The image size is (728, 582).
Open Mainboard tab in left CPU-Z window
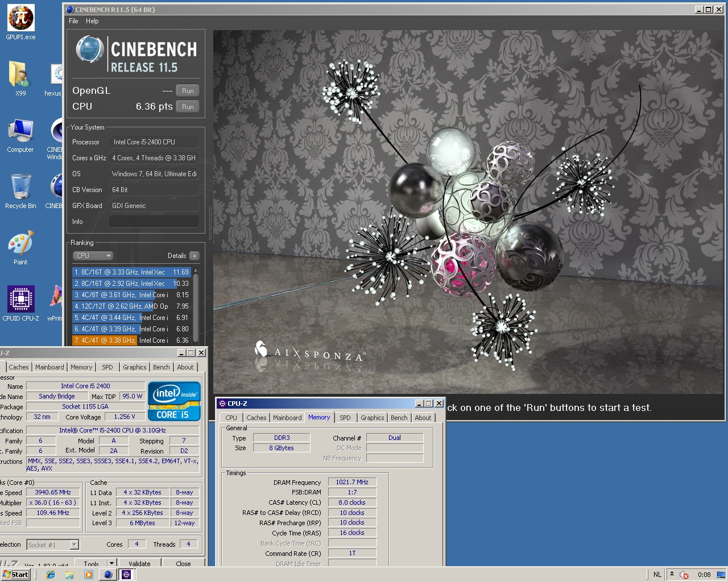49,367
